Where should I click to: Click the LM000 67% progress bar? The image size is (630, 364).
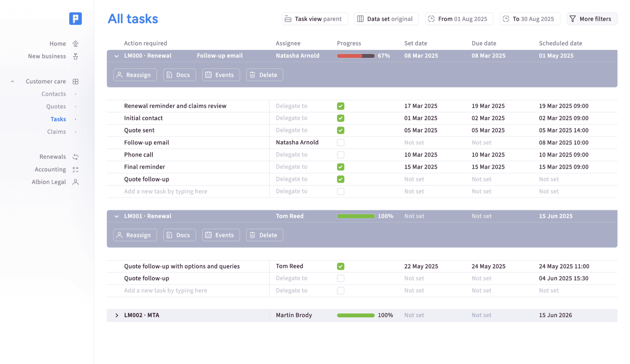pos(356,56)
